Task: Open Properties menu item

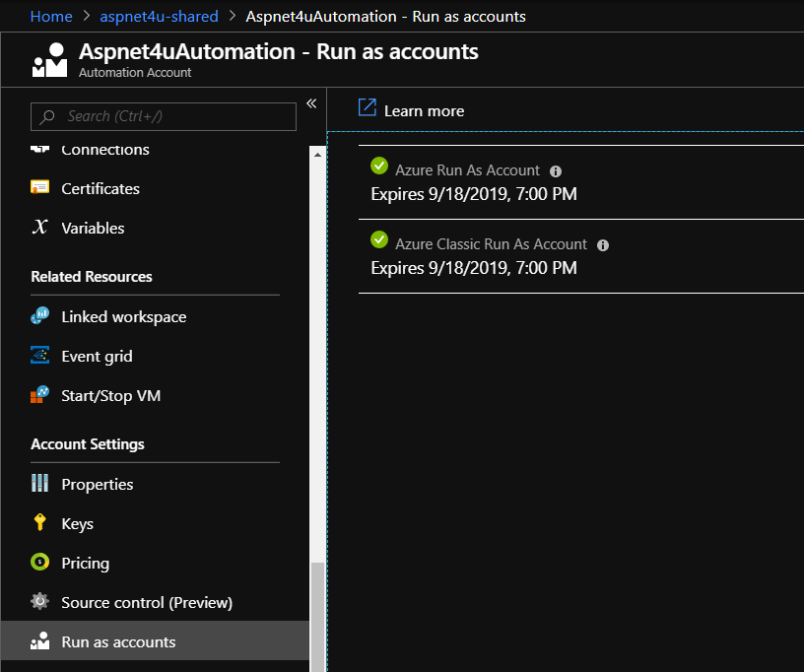Action: (x=156, y=484)
